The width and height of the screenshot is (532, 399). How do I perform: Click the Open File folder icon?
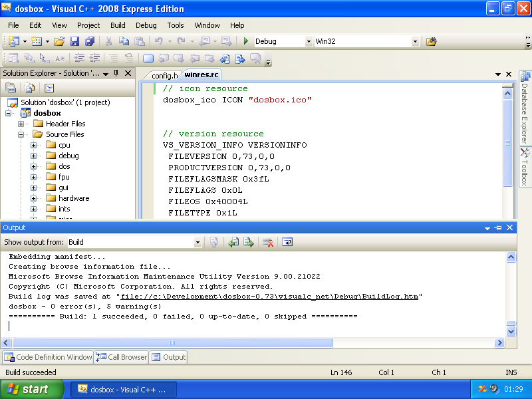coord(59,41)
